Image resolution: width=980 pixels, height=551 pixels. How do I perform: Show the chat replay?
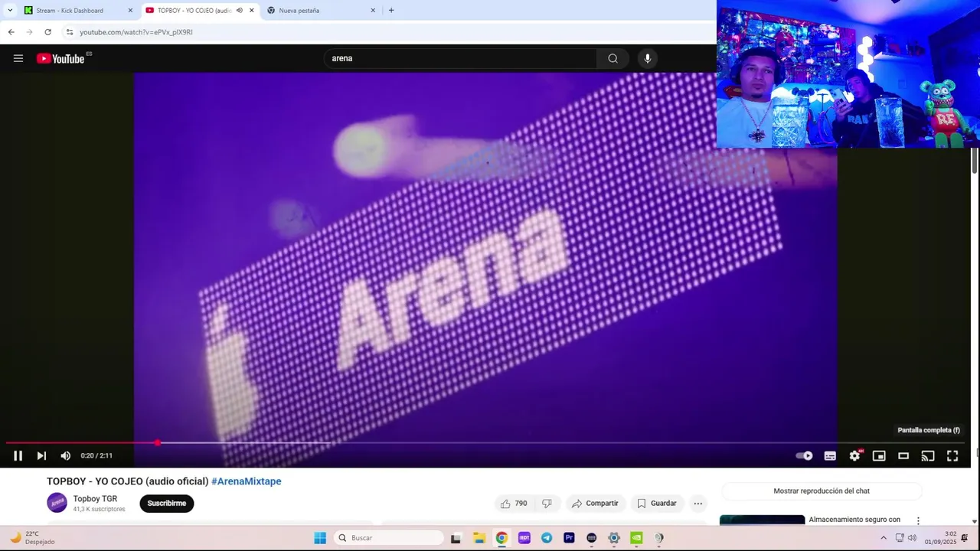pos(822,491)
